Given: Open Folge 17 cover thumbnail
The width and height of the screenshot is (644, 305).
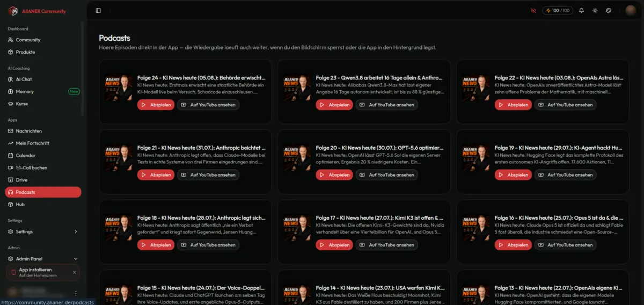Looking at the screenshot, I should pyautogui.click(x=297, y=228).
